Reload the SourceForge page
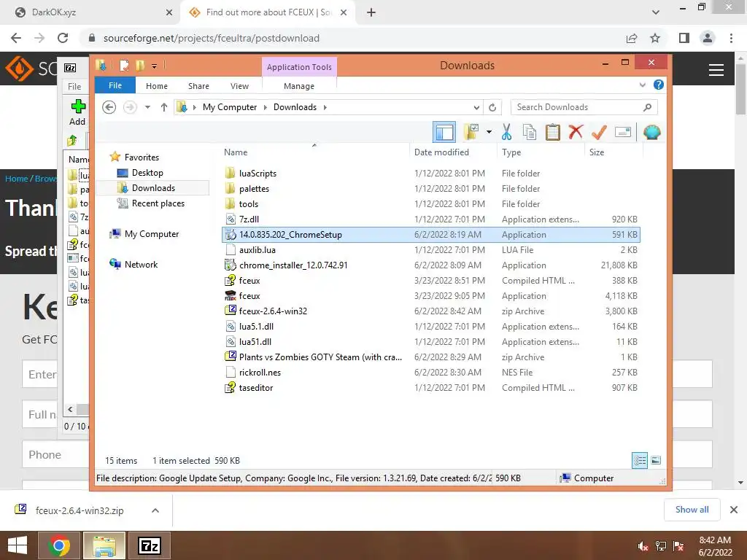 click(63, 38)
